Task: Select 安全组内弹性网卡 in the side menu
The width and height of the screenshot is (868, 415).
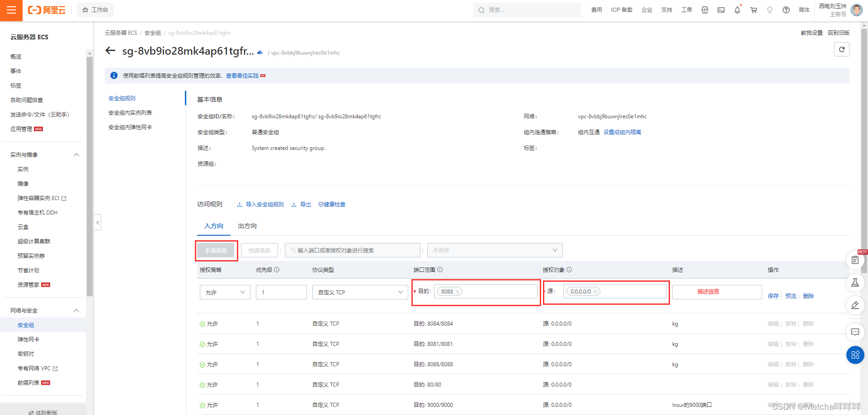Action: [130, 127]
